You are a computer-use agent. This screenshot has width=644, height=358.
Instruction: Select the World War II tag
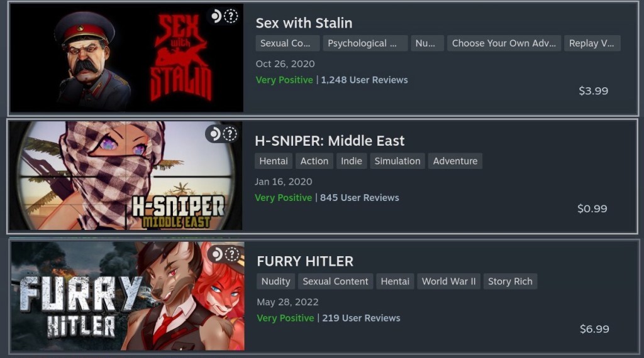[x=448, y=282]
